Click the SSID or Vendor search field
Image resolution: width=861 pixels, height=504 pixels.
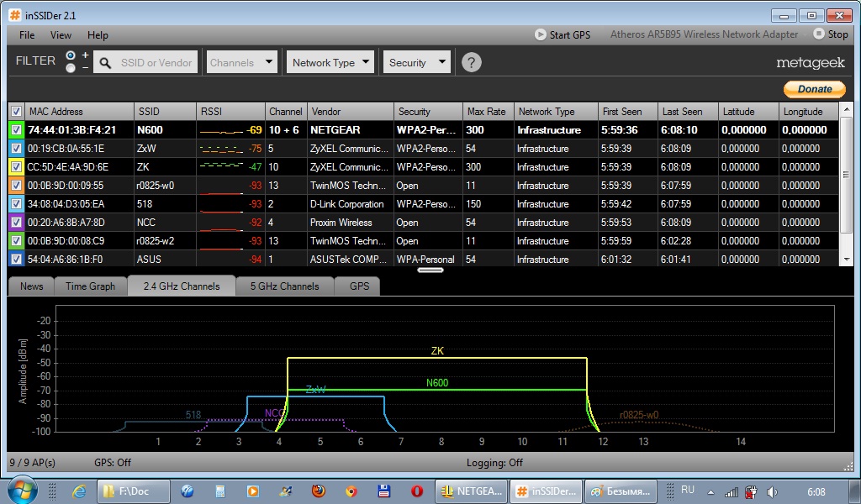pos(156,63)
